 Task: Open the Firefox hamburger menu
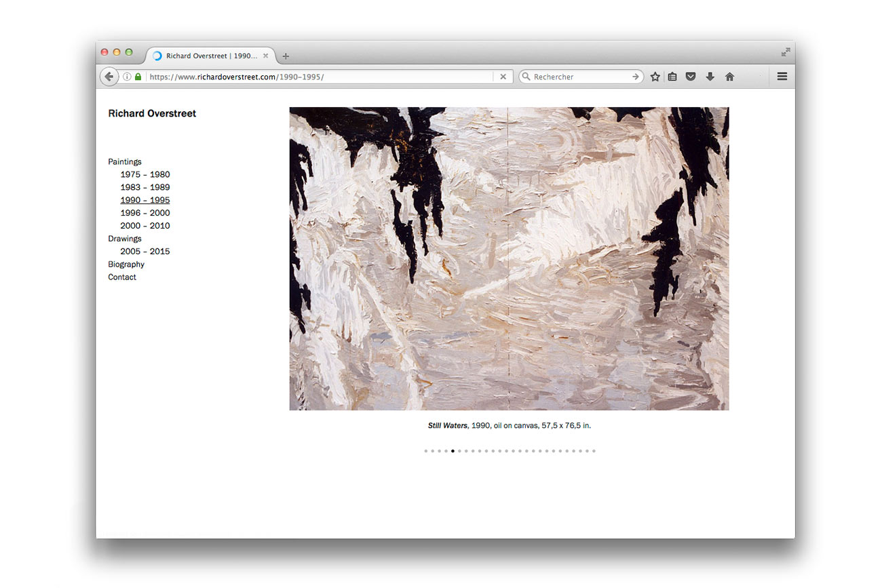(x=782, y=77)
